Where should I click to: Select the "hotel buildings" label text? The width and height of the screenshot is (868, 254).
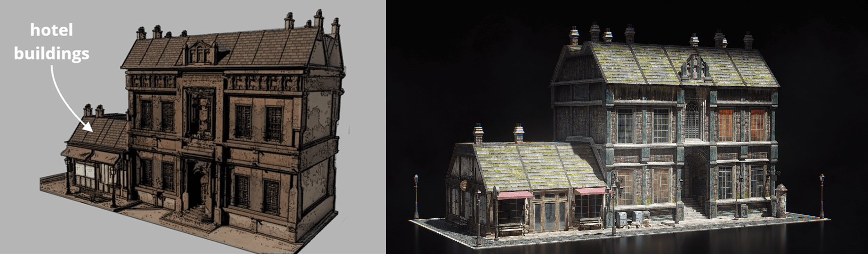click(51, 42)
